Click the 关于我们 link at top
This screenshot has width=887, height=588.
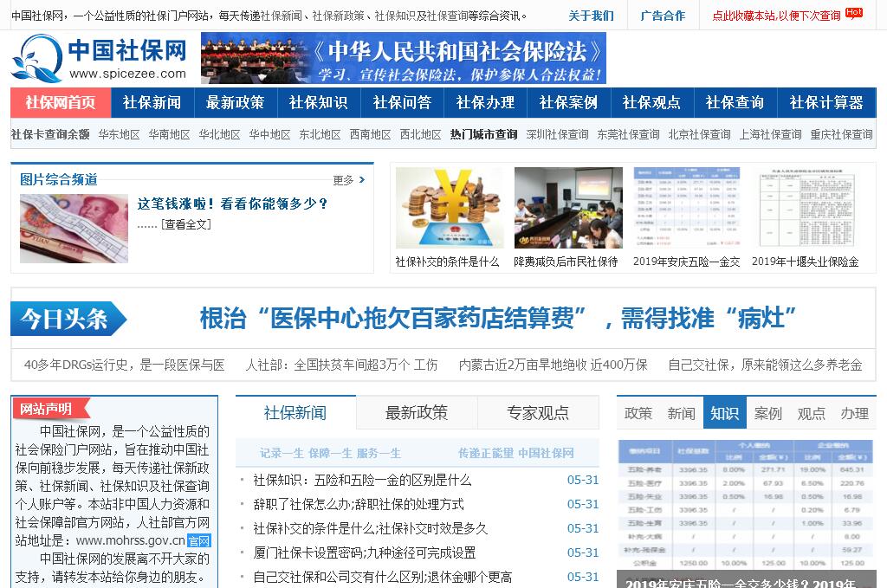point(591,16)
